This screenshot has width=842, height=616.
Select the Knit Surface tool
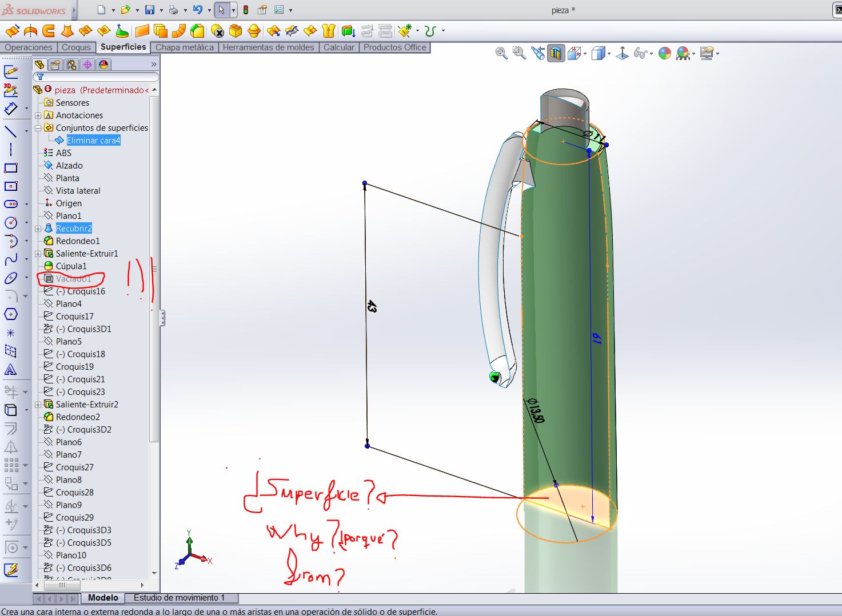[x=329, y=30]
